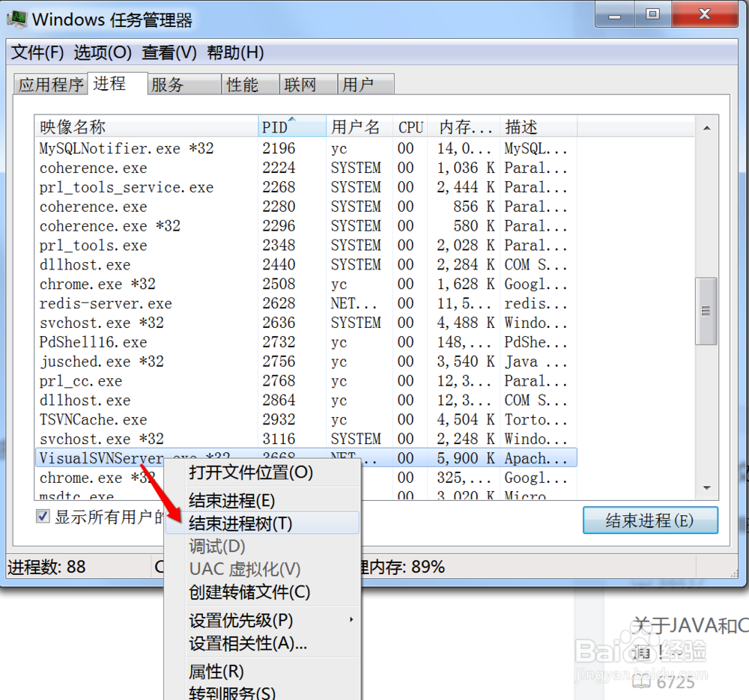The height and width of the screenshot is (700, 749).
Task: Click the Task Manager title bar icon
Action: pyautogui.click(x=17, y=19)
